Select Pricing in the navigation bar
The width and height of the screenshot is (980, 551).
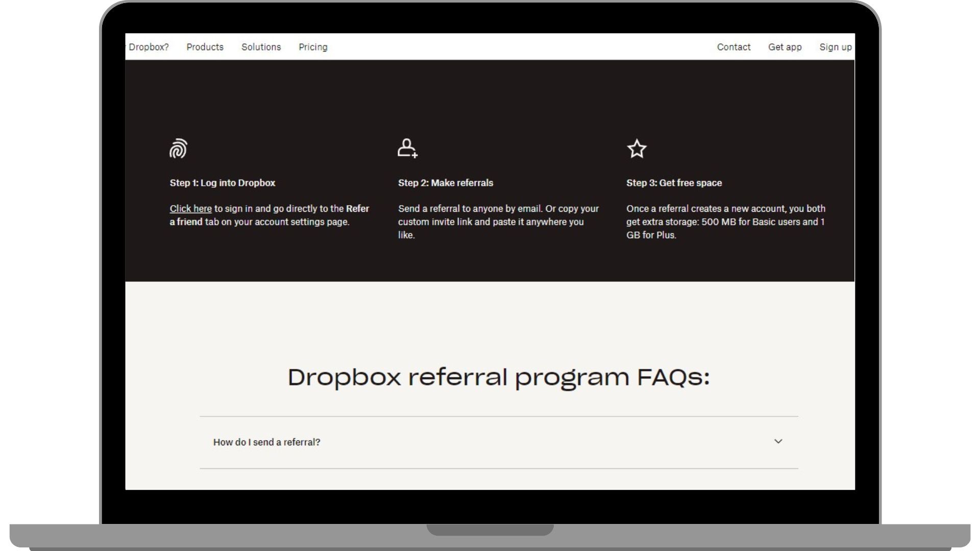(313, 47)
